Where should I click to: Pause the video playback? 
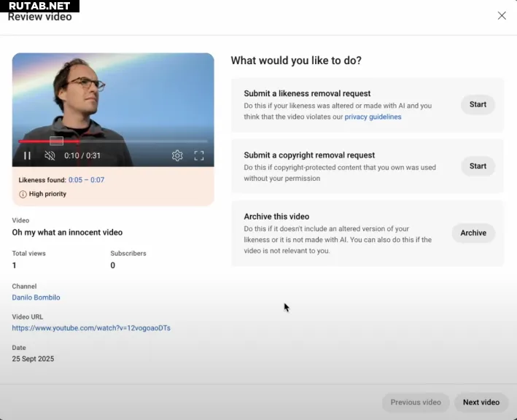[x=27, y=155]
